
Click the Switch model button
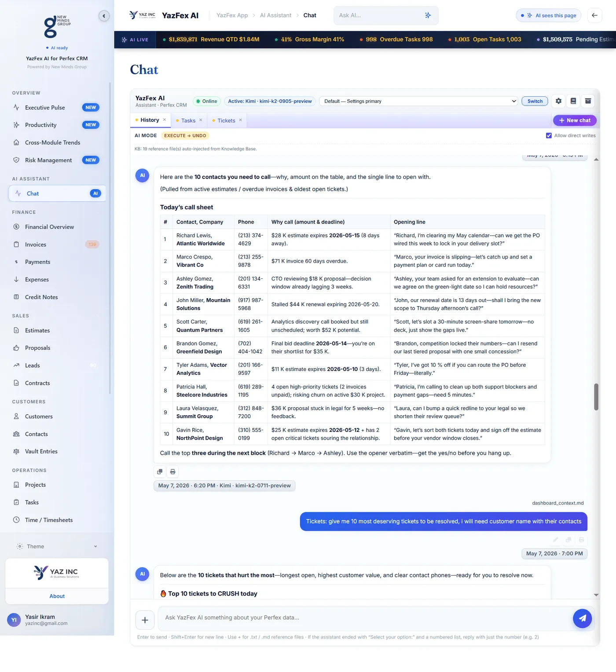(x=535, y=101)
